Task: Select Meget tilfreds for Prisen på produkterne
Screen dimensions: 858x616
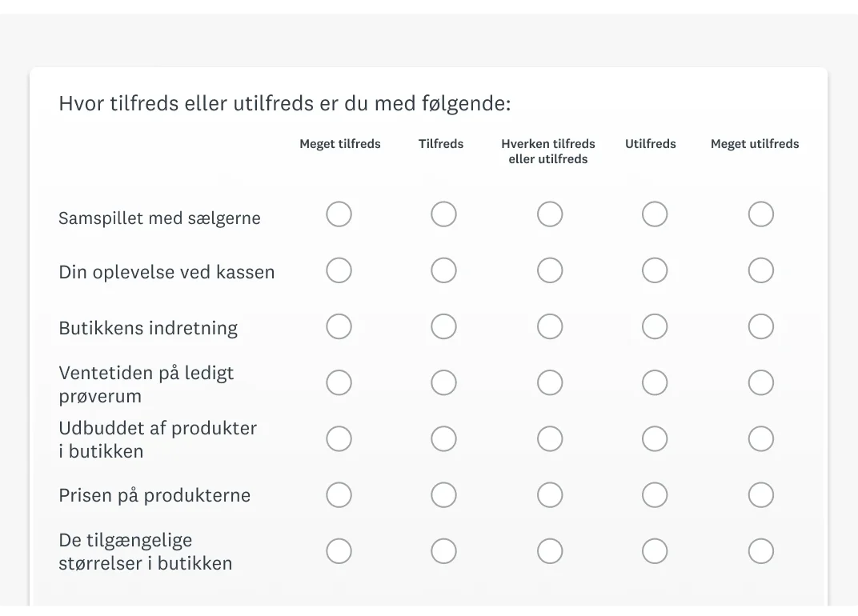Action: 339,495
